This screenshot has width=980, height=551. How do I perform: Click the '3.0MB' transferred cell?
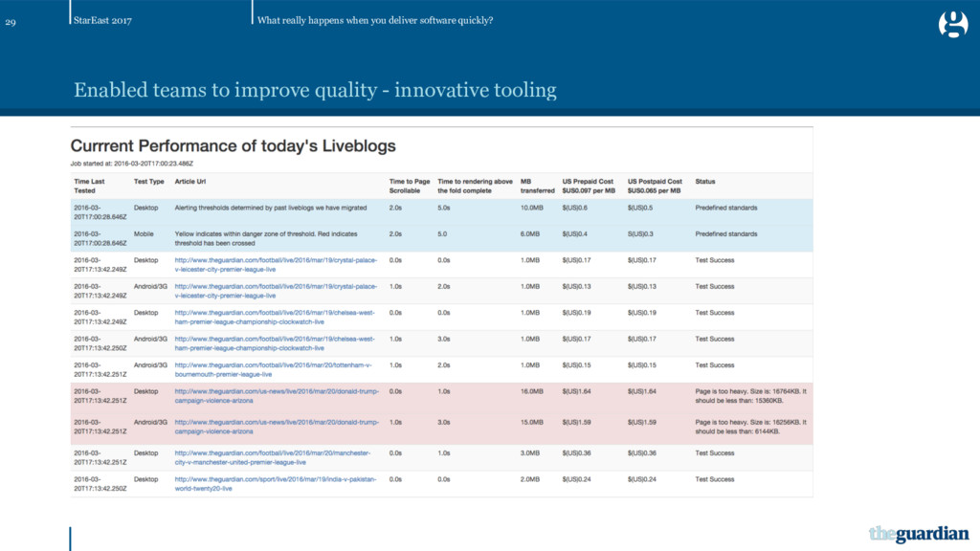(530, 453)
